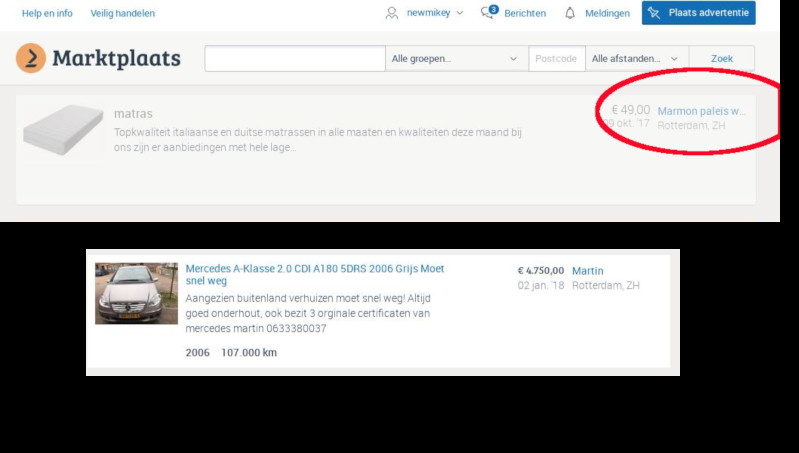This screenshot has height=453, width=799.
Task: Click the icon inside Plaats advertentie button
Action: point(654,13)
